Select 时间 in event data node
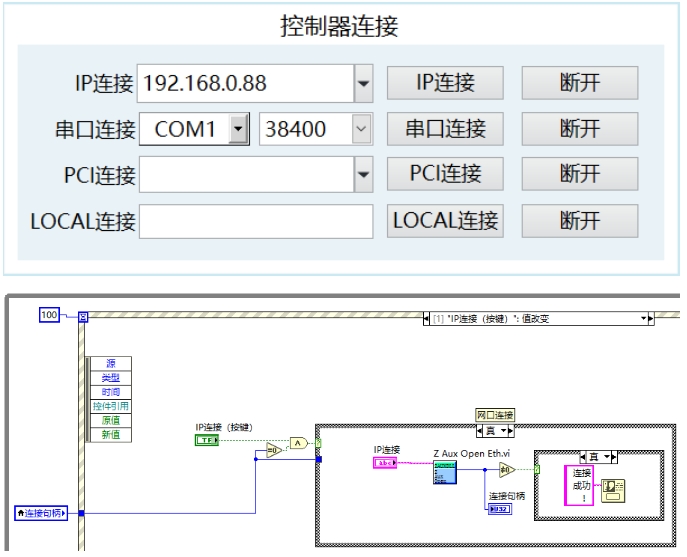Screen dimensions: 687x557 coord(110,392)
